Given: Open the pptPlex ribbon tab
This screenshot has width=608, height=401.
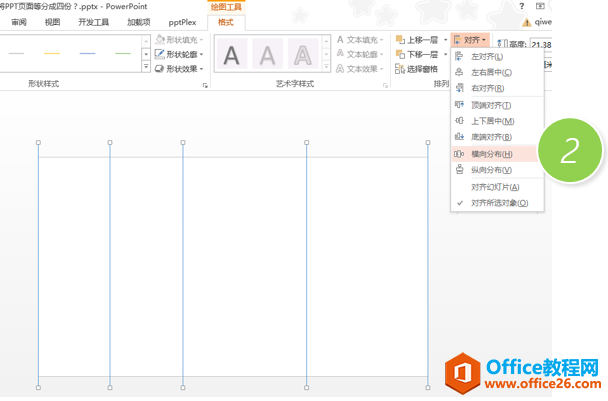Looking at the screenshot, I should [180, 22].
